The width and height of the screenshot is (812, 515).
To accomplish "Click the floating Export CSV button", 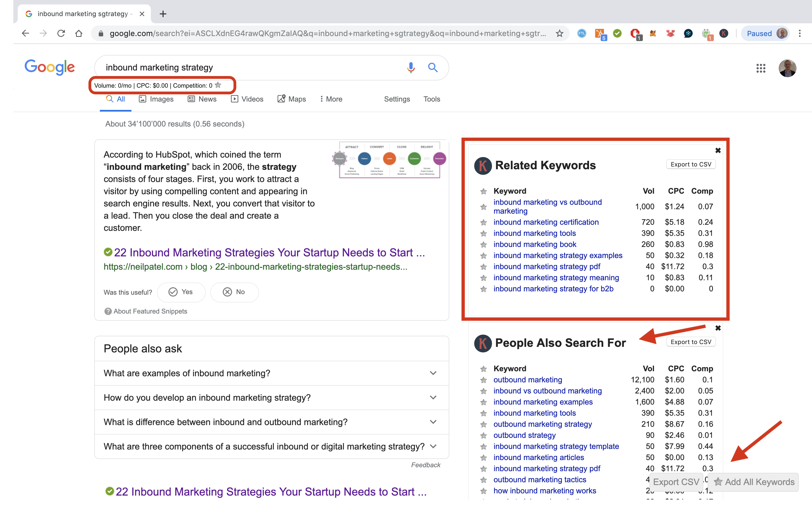I will (x=676, y=482).
